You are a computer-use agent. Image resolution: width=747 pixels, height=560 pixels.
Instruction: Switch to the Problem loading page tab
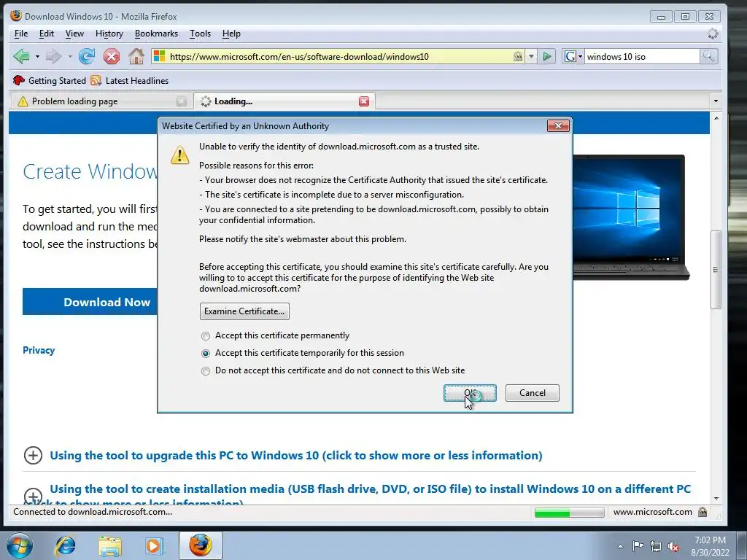101,101
